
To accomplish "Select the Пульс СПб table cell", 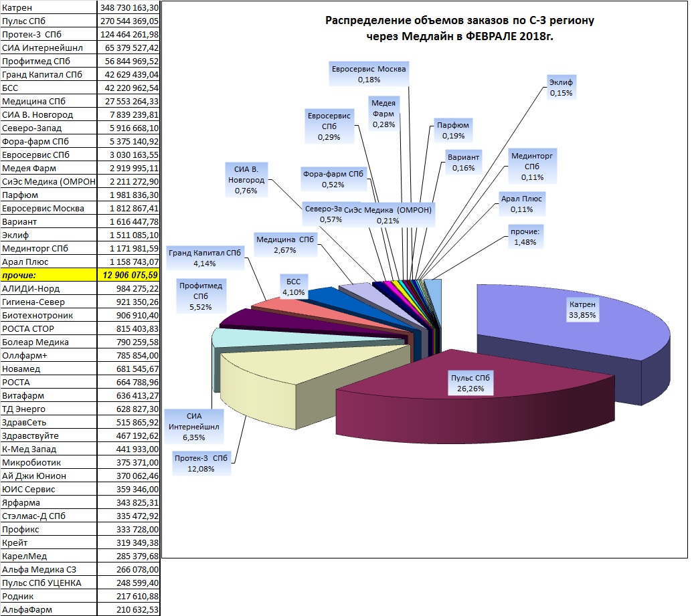I will (x=48, y=21).
